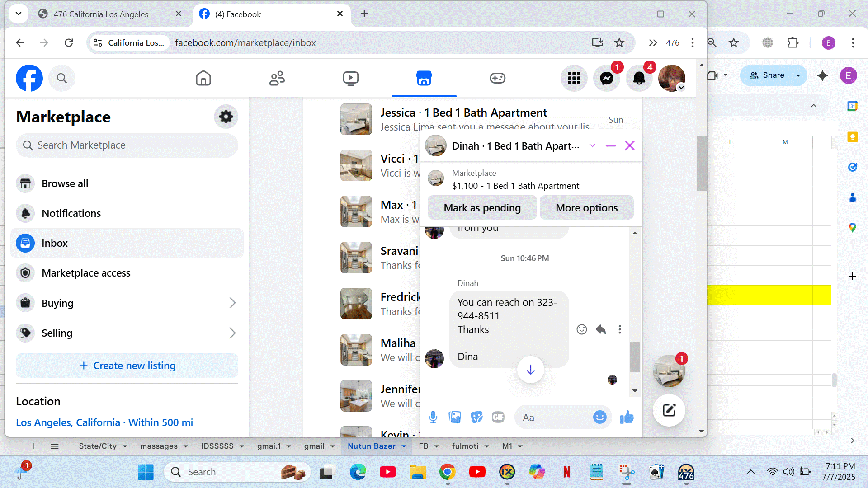React to Dinah's message with emoji icon

pyautogui.click(x=582, y=329)
